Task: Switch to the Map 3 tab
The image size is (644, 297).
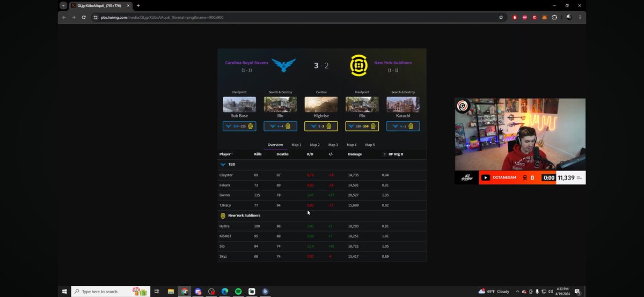Action: pos(333,145)
